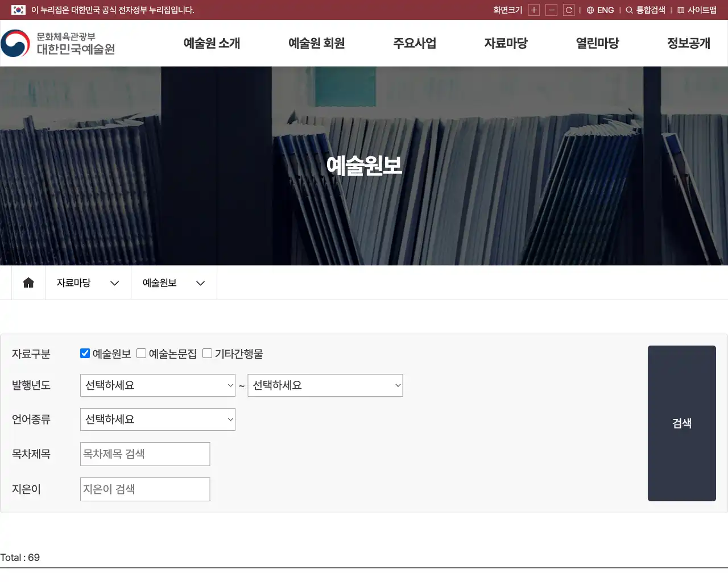The width and height of the screenshot is (728, 582).
Task: Open the 열린마당 menu
Action: coord(597,43)
